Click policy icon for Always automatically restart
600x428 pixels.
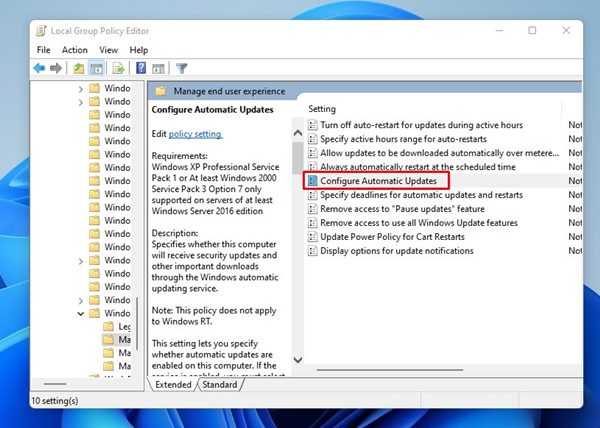[x=313, y=166]
